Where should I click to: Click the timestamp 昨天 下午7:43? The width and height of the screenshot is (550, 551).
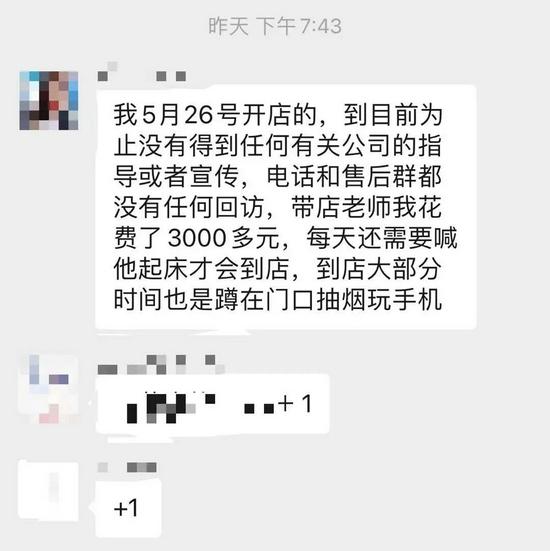275,26
